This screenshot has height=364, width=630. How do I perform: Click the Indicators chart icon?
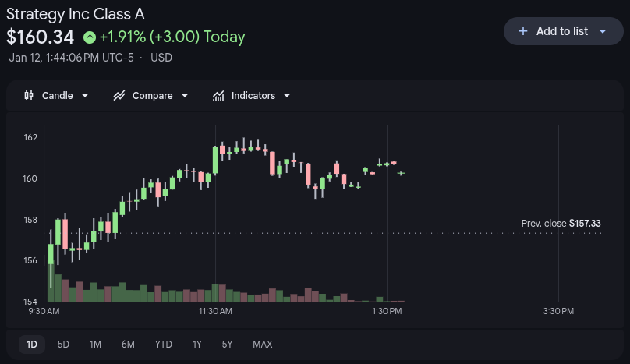(x=218, y=95)
